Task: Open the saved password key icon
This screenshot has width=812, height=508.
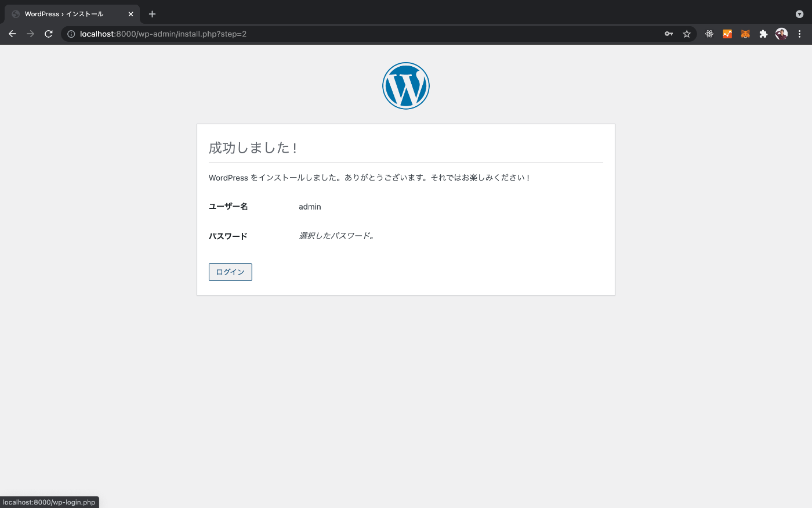Action: tap(669, 34)
